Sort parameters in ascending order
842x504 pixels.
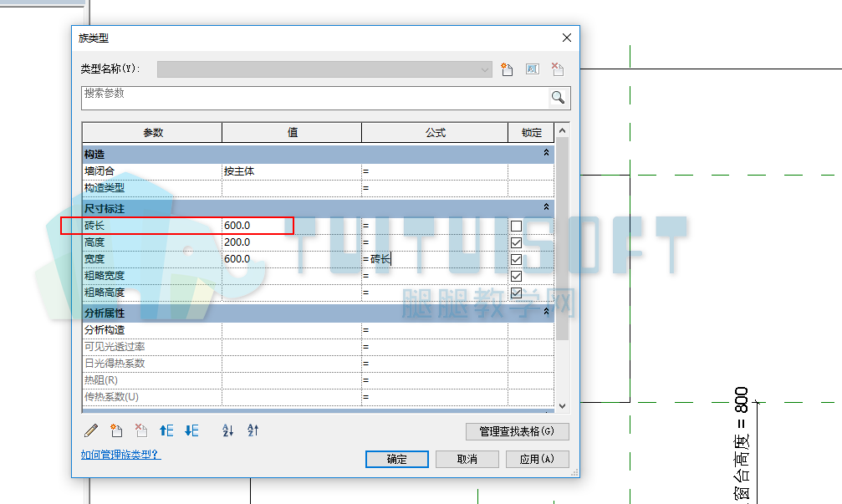227,430
